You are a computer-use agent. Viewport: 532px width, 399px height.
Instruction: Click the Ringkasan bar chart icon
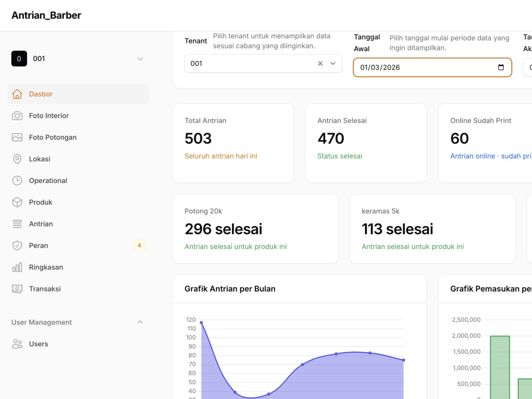[x=17, y=268]
